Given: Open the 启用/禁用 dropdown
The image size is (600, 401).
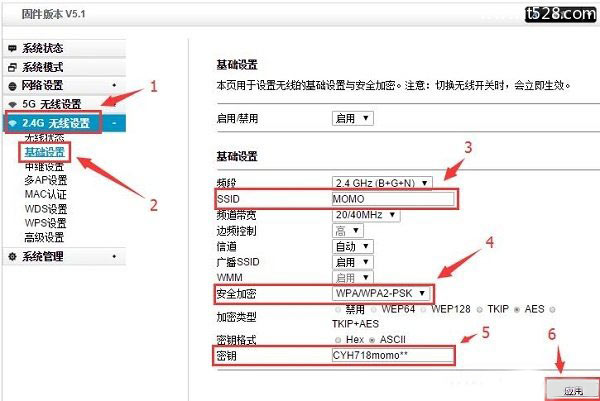Looking at the screenshot, I should pos(352,118).
